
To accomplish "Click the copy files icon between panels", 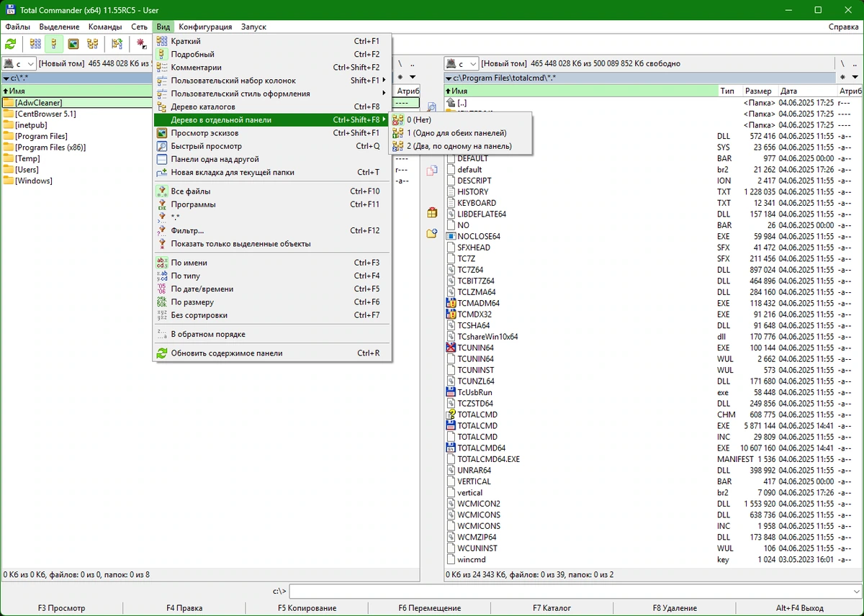I will point(432,171).
